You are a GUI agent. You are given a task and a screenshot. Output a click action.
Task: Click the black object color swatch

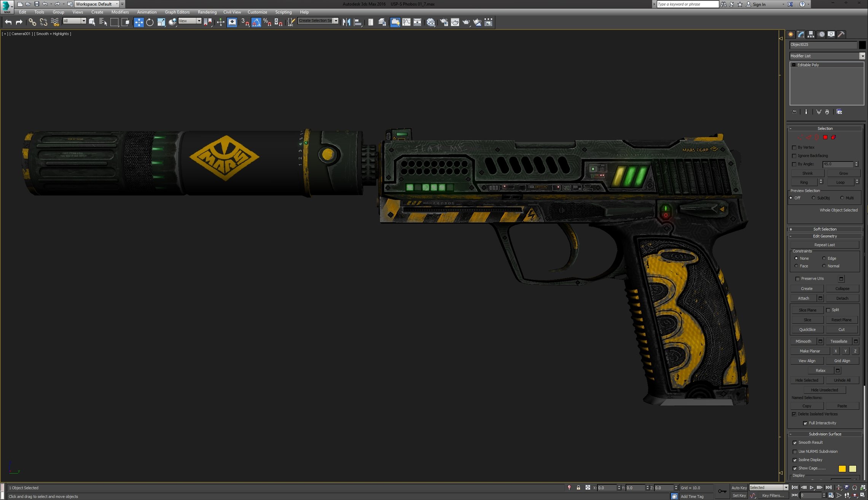(x=862, y=45)
